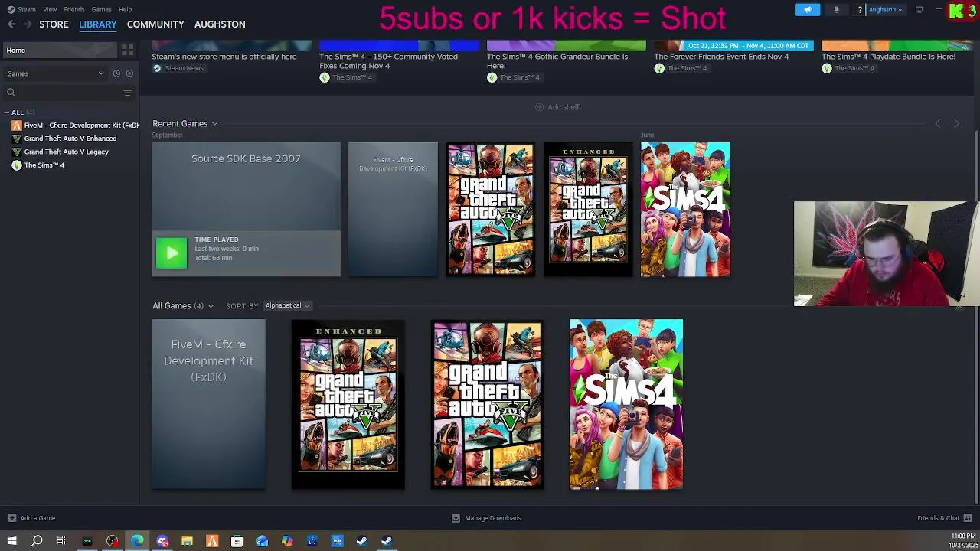Image resolution: width=980 pixels, height=551 pixels.
Task: Open The Sims 4 cover in Recent Games
Action: (x=685, y=209)
